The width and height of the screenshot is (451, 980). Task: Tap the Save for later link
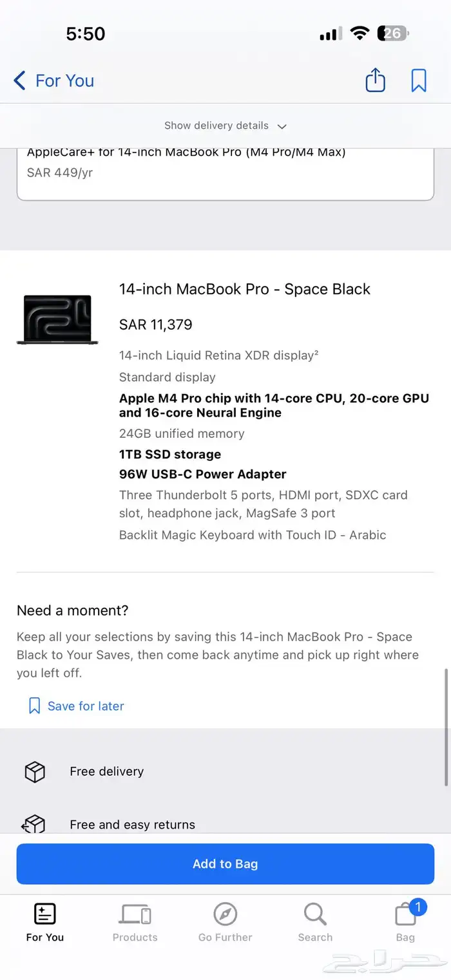click(86, 706)
